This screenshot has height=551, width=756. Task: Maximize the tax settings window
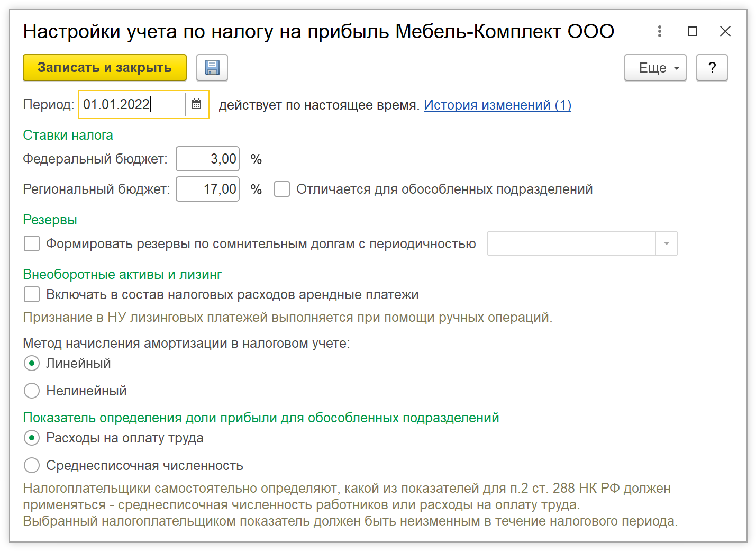pos(692,31)
